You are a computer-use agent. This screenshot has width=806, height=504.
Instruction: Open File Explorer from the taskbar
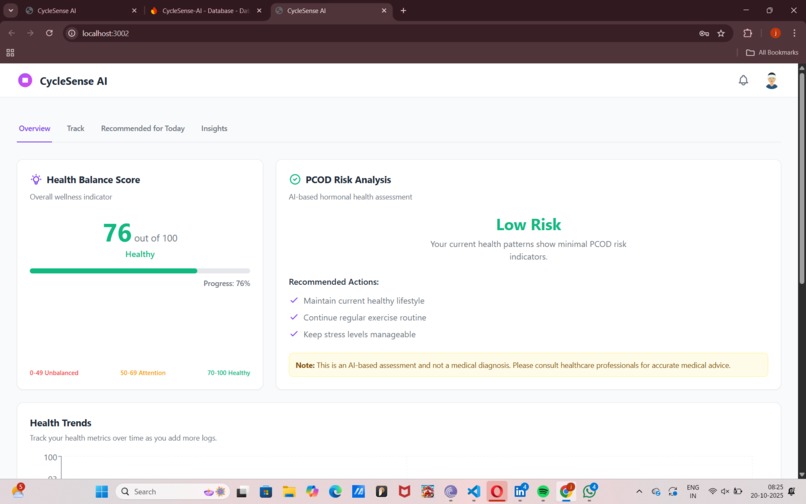click(289, 492)
